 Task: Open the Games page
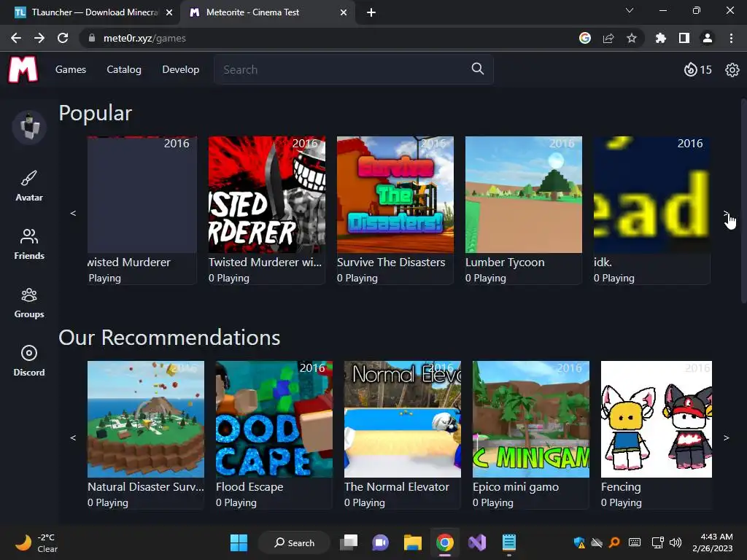pyautogui.click(x=71, y=69)
